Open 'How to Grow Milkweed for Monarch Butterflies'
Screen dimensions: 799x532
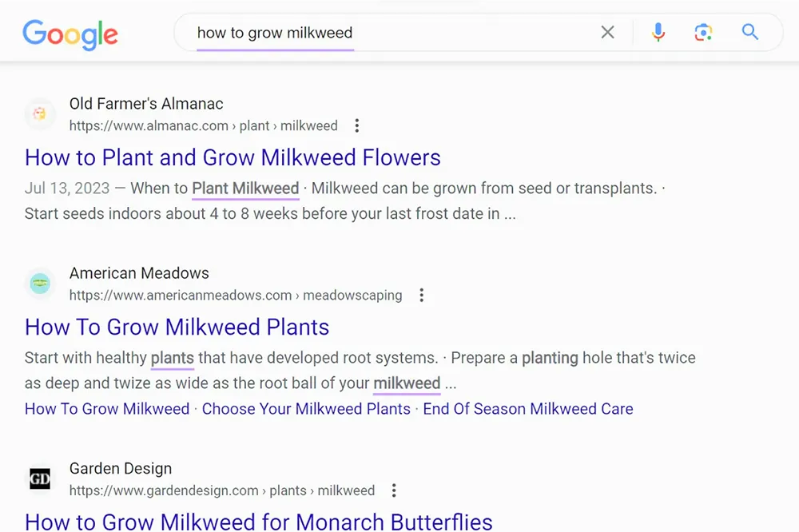pyautogui.click(x=258, y=521)
